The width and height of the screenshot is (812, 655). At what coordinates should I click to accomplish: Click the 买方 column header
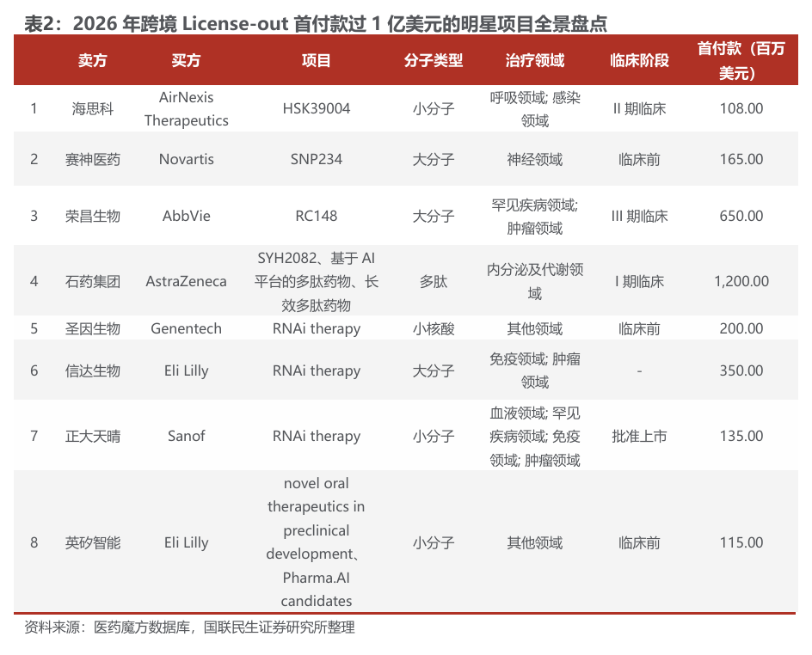[186, 61]
